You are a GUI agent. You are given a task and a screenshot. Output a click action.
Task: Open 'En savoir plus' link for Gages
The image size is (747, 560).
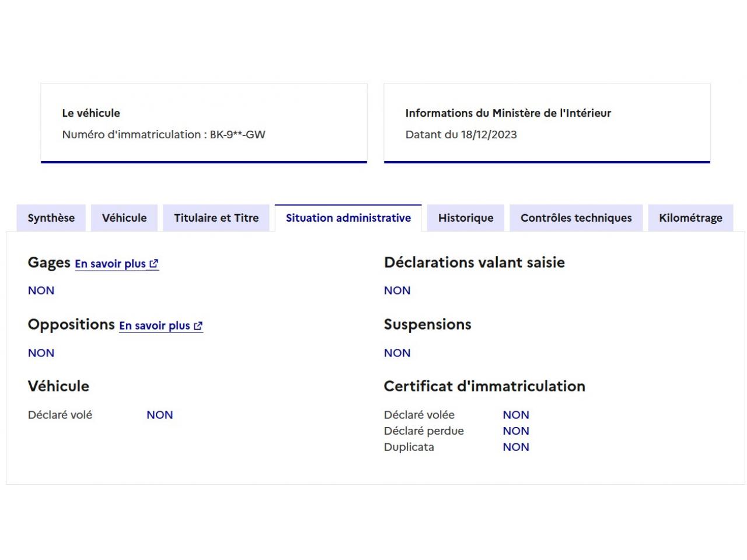[110, 264]
